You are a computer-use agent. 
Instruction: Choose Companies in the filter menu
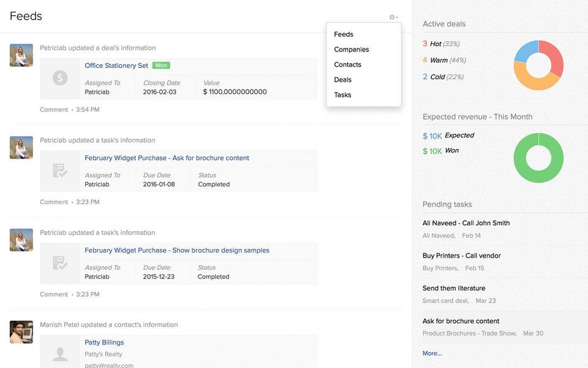352,50
